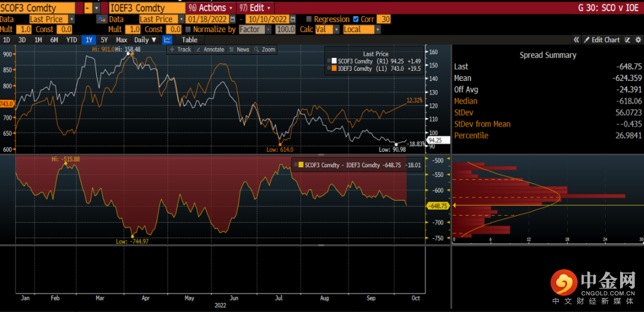Click the 743.0 left axis tag
644x312 pixels.
[x=7, y=104]
